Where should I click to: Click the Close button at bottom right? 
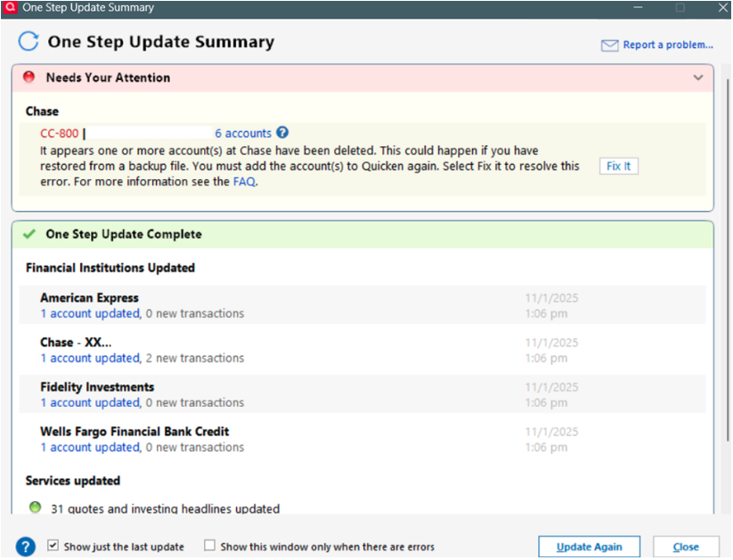[686, 547]
